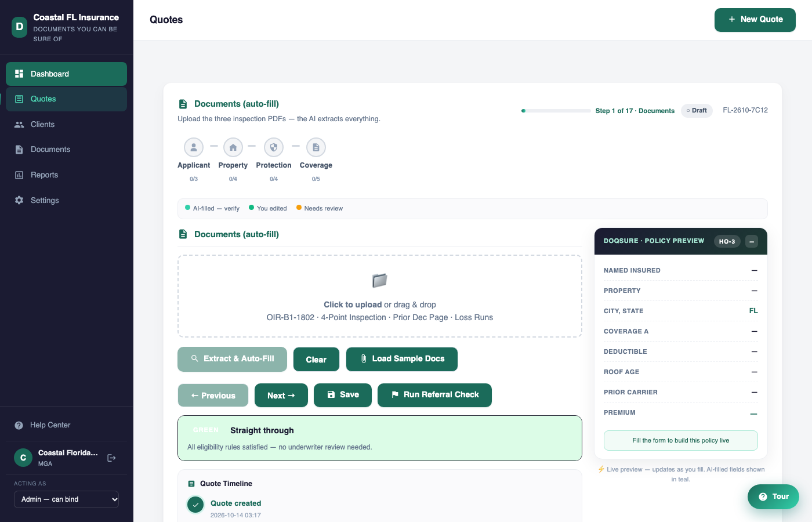Go to Dashboard in the sidebar
The image size is (812, 522).
(66, 74)
